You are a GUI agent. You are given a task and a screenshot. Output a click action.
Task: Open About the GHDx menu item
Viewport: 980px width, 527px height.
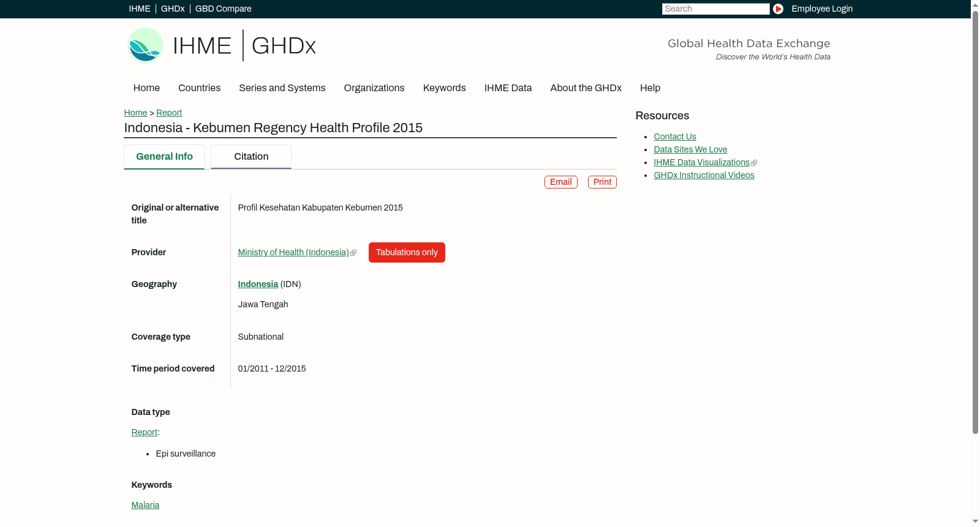(586, 88)
